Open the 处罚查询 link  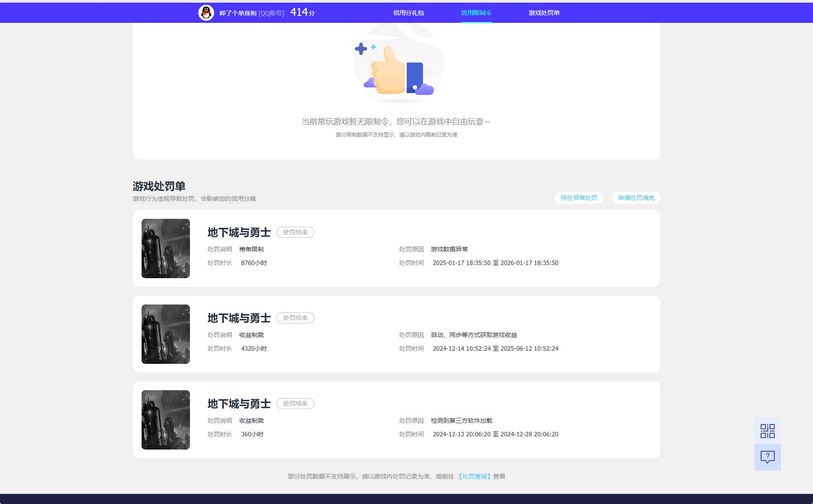coord(474,476)
